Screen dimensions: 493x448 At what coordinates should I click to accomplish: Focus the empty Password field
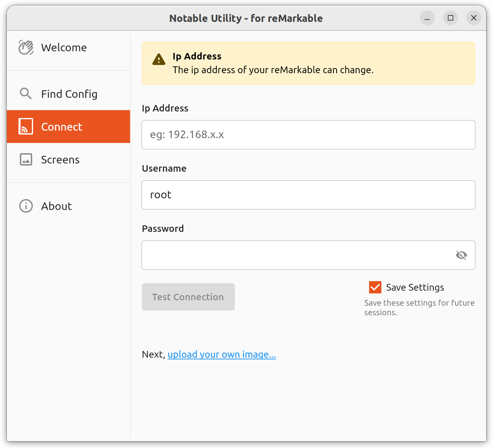point(301,255)
